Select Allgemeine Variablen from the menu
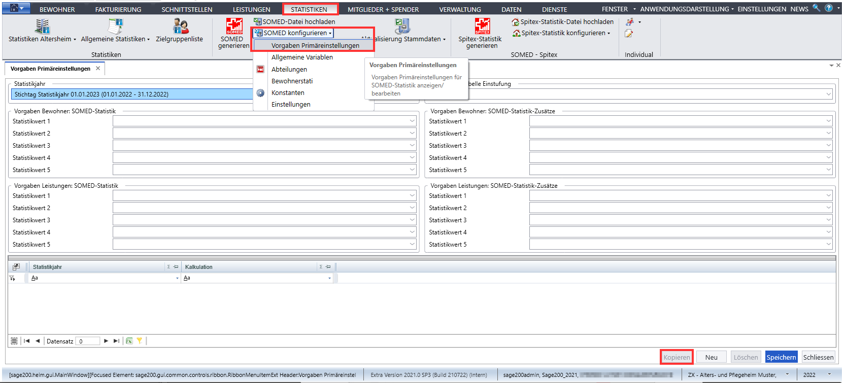The image size is (842, 383). (314, 57)
